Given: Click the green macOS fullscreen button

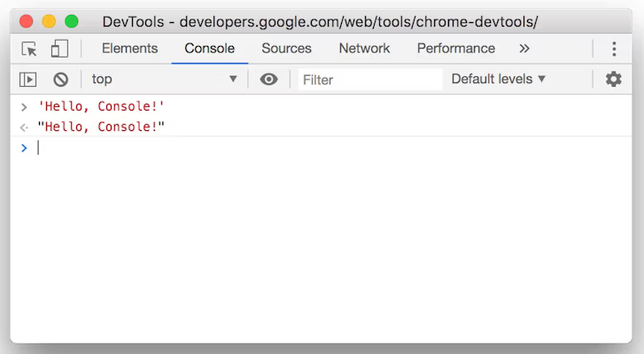Looking at the screenshot, I should pos(72,21).
